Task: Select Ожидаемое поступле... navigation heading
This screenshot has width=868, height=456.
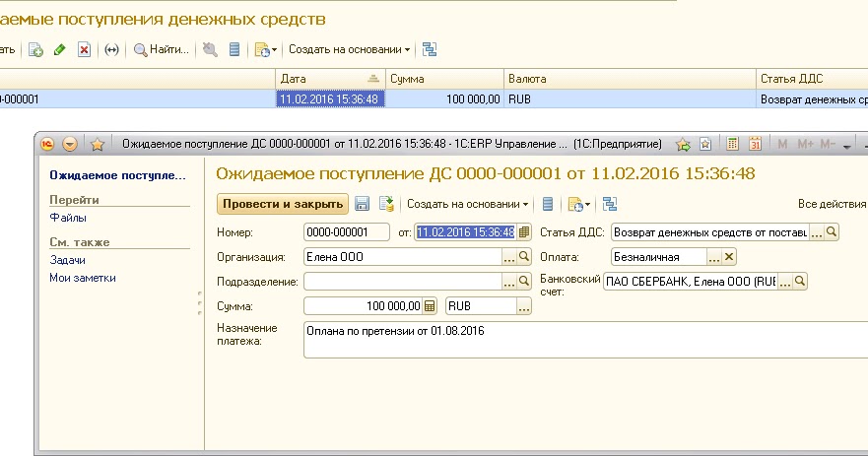Action: pyautogui.click(x=118, y=175)
